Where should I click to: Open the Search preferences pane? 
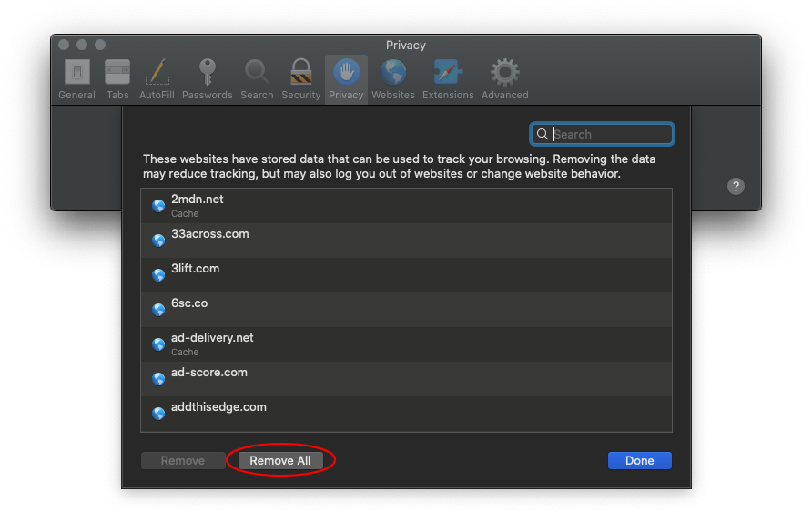pyautogui.click(x=257, y=79)
